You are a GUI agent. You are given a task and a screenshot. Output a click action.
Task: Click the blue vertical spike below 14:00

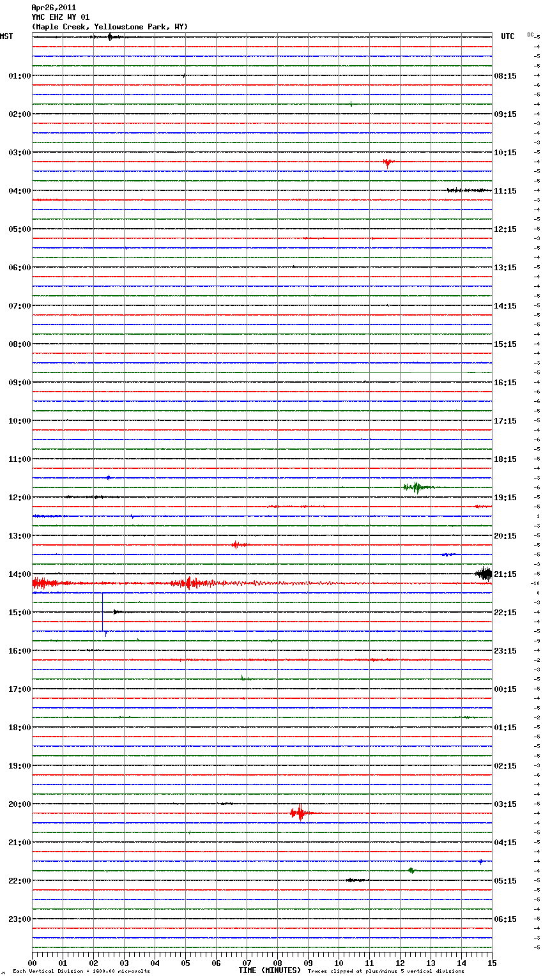click(103, 613)
